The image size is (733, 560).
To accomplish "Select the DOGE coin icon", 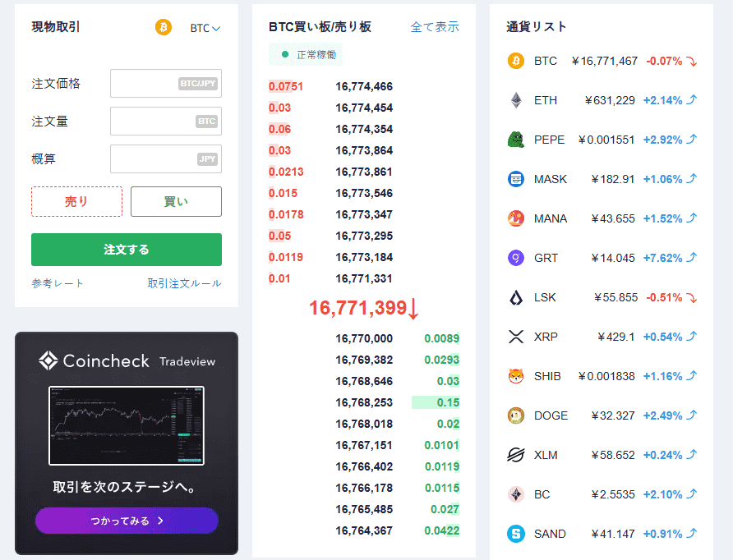I will [x=516, y=415].
